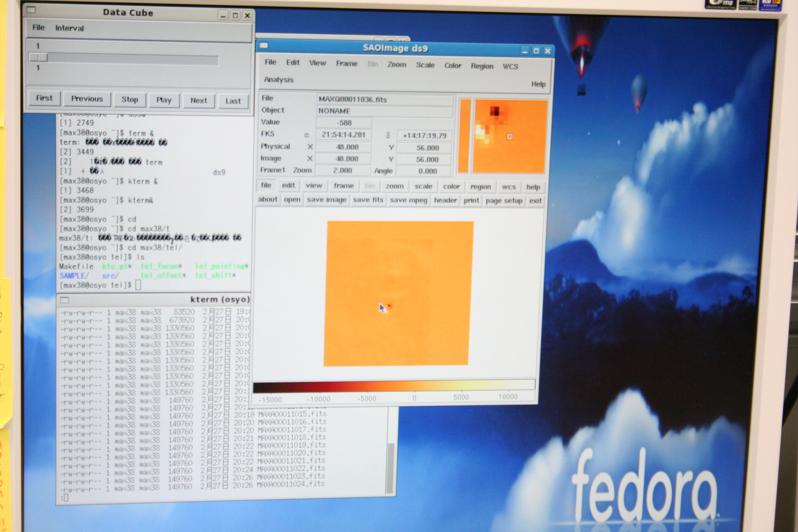Click the magnifier panel thumbnail in ds9
Viewport: 798px width, 532px height.
pyautogui.click(x=510, y=136)
